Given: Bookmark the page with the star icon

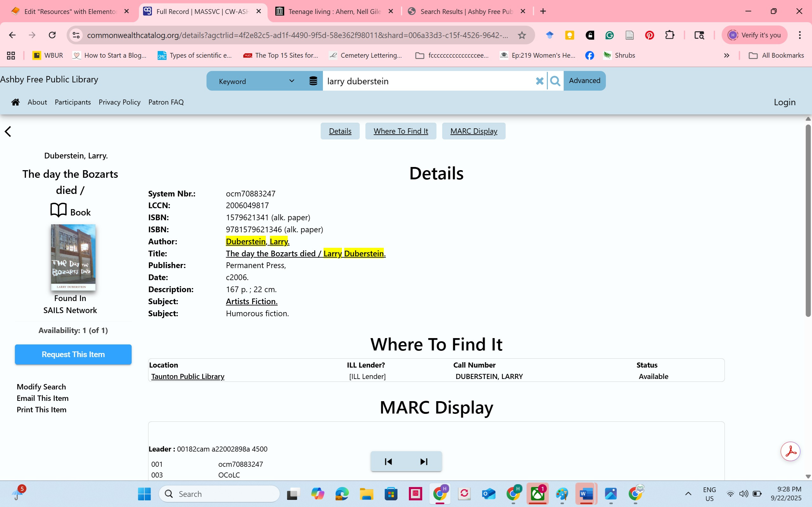Looking at the screenshot, I should (522, 35).
